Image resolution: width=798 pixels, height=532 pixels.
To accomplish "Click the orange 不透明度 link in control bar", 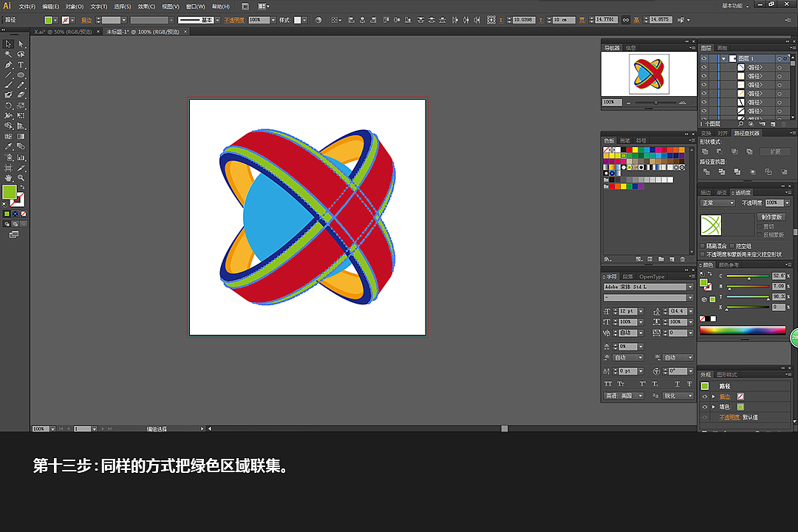I will pos(234,20).
